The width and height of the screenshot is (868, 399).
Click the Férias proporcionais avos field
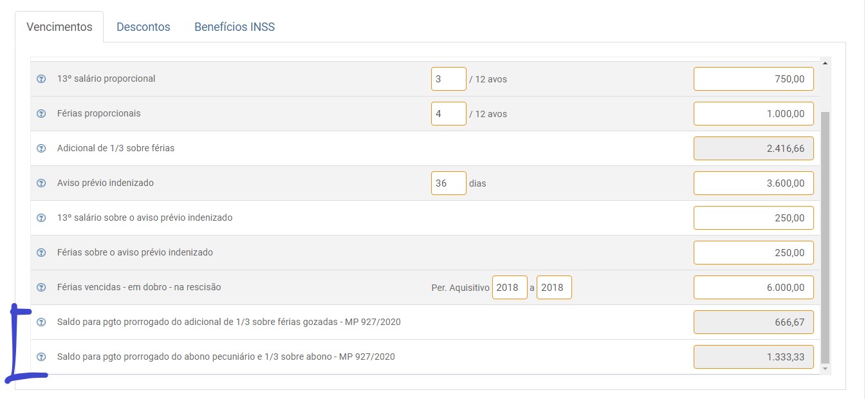coord(448,114)
